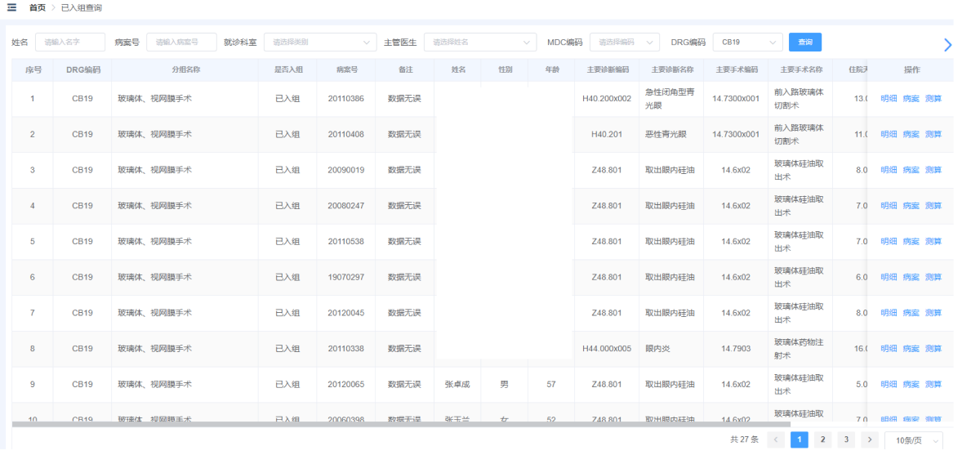Go to next page arrow
This screenshot has width=980, height=464.
tap(869, 440)
